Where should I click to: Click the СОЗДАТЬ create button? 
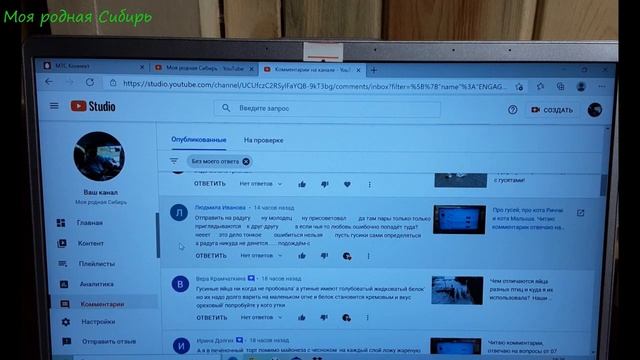[552, 110]
